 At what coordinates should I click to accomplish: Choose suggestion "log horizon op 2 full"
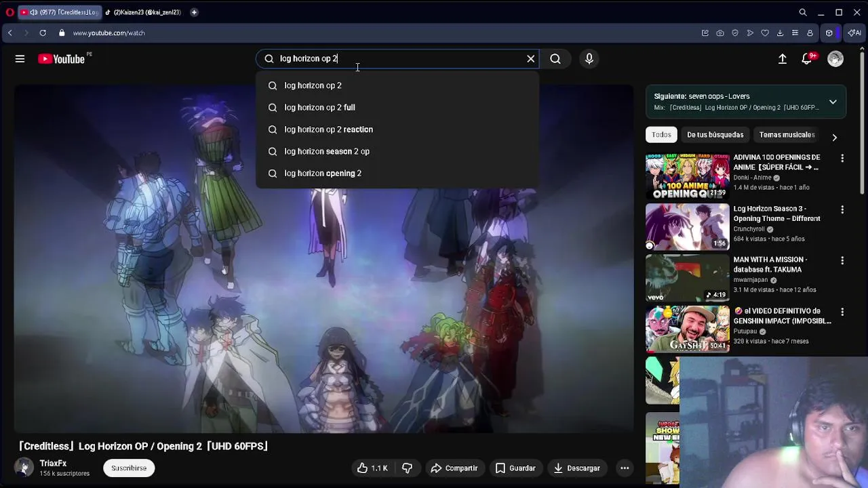[x=397, y=107]
